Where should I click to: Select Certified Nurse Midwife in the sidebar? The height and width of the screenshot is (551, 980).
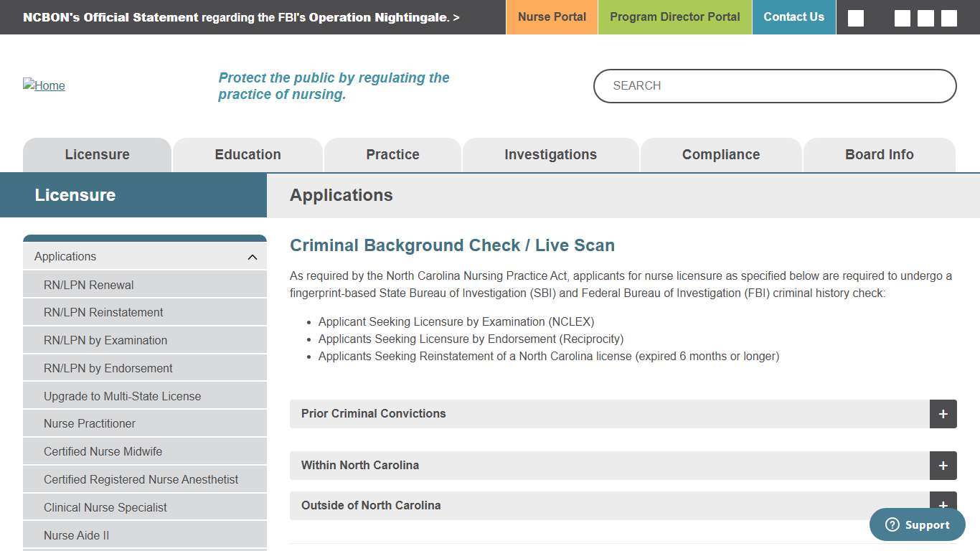pyautogui.click(x=103, y=451)
